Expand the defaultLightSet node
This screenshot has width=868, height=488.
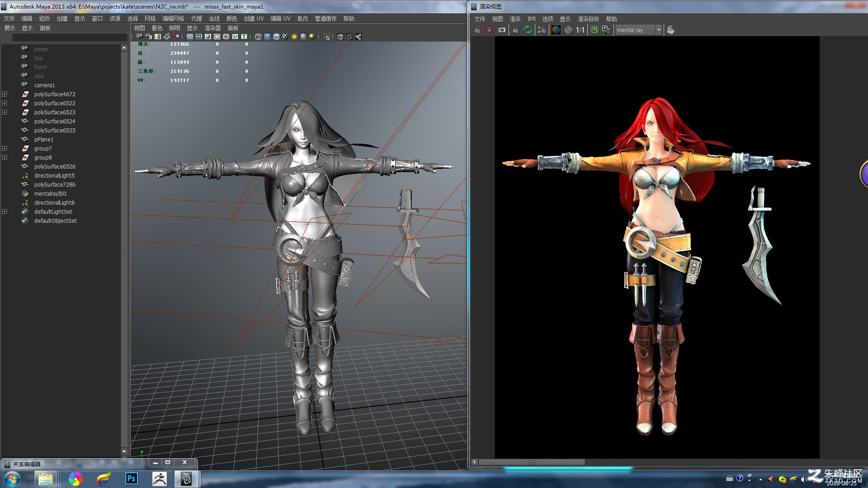(x=5, y=211)
